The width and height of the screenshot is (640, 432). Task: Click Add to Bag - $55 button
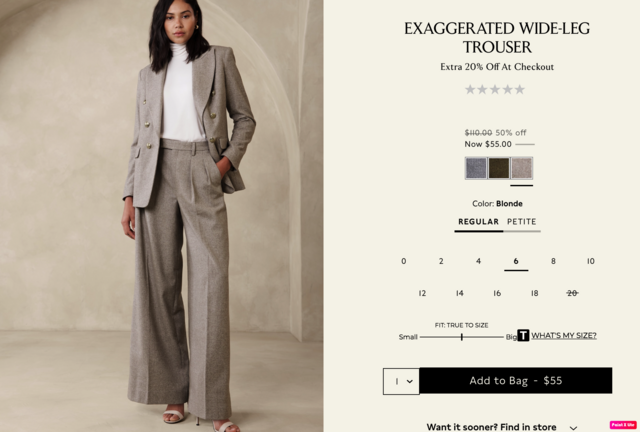pos(516,381)
